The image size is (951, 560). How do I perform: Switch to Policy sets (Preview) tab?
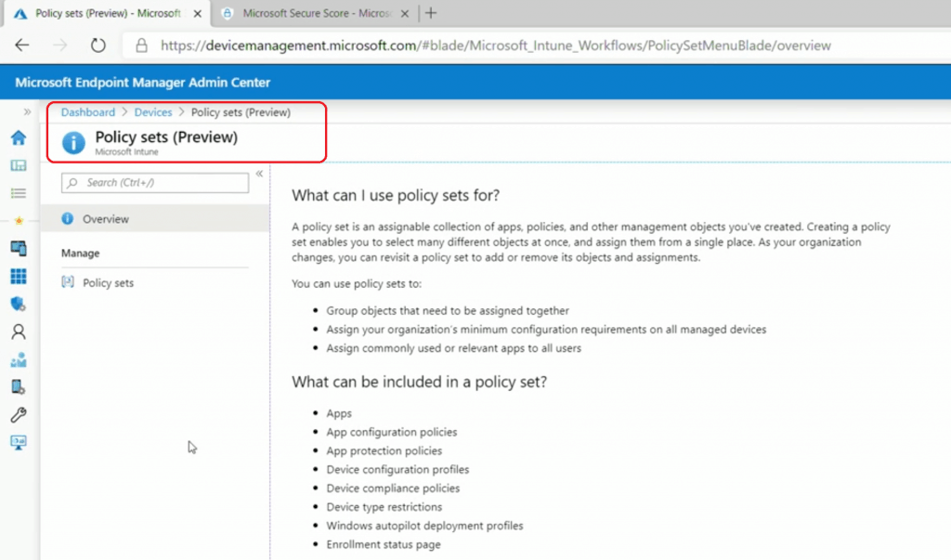pyautogui.click(x=108, y=13)
